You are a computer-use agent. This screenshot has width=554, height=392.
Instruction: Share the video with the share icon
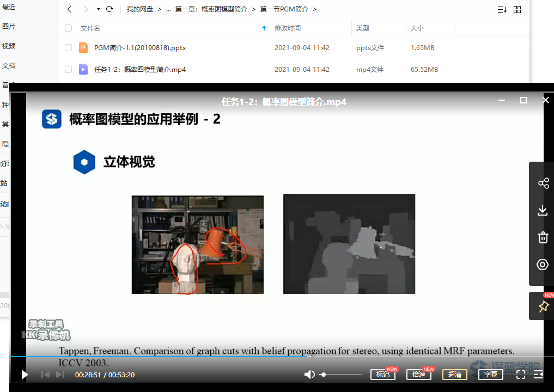pyautogui.click(x=544, y=183)
